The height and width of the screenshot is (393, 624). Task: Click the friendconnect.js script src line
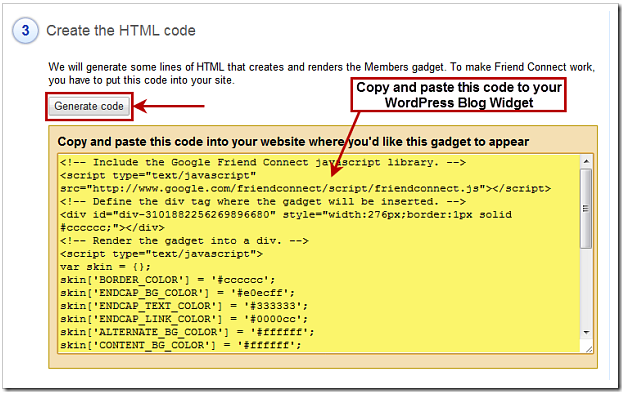coord(306,188)
